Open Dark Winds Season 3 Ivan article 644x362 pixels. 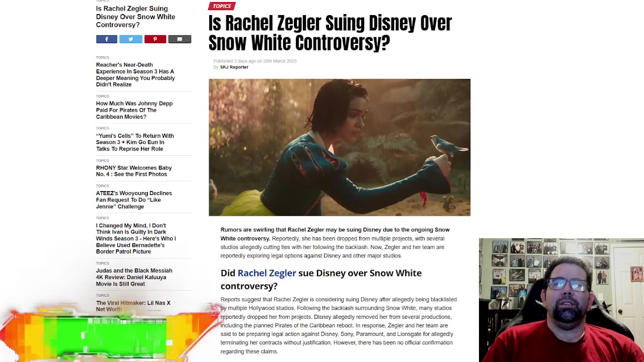[136, 238]
